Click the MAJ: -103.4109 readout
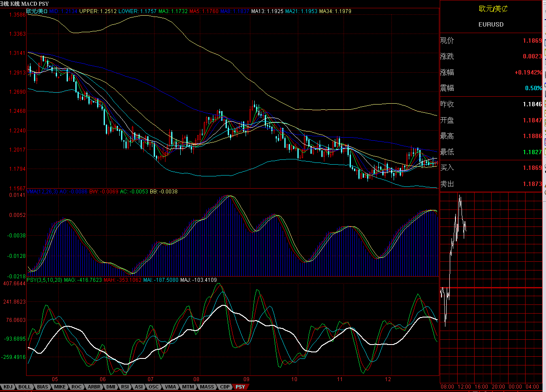Viewport: 546px width, 392px height. [x=199, y=280]
